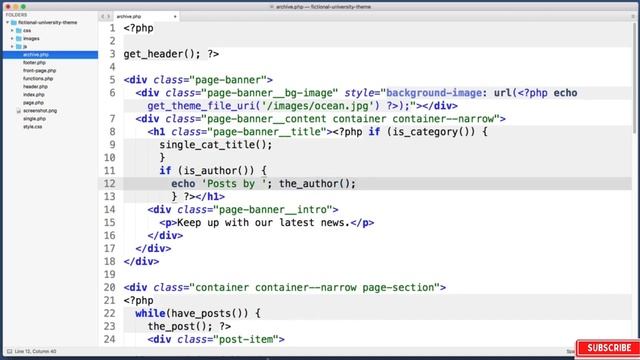Go to previous tab with left arrow
640x360 pixels.
pos(103,16)
